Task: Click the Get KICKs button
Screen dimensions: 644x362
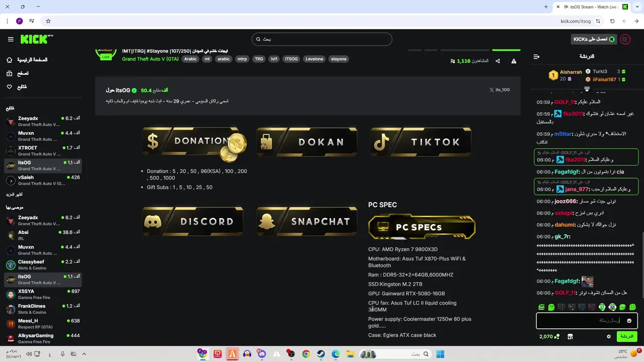Action: pyautogui.click(x=593, y=39)
